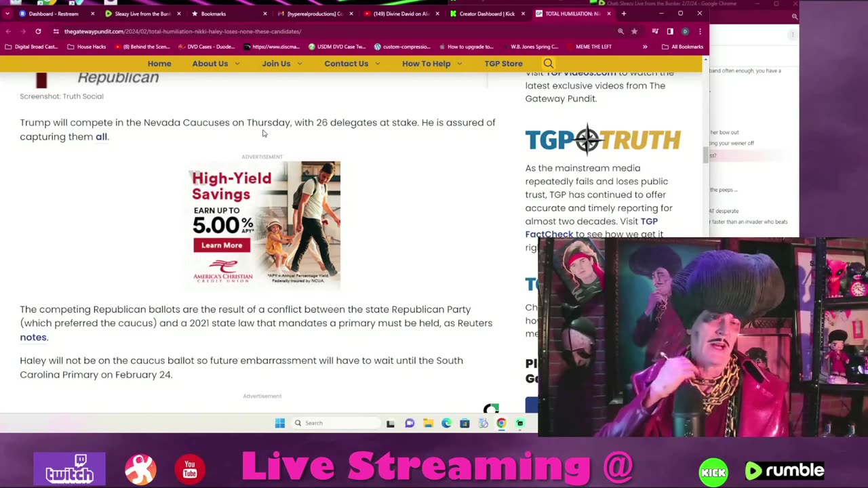The image size is (868, 488).
Task: Click the TGP Truth logo
Action: click(x=602, y=139)
